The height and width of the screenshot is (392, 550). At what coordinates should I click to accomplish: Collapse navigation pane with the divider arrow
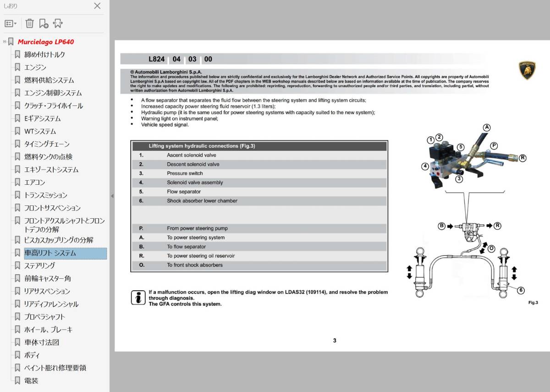click(112, 196)
